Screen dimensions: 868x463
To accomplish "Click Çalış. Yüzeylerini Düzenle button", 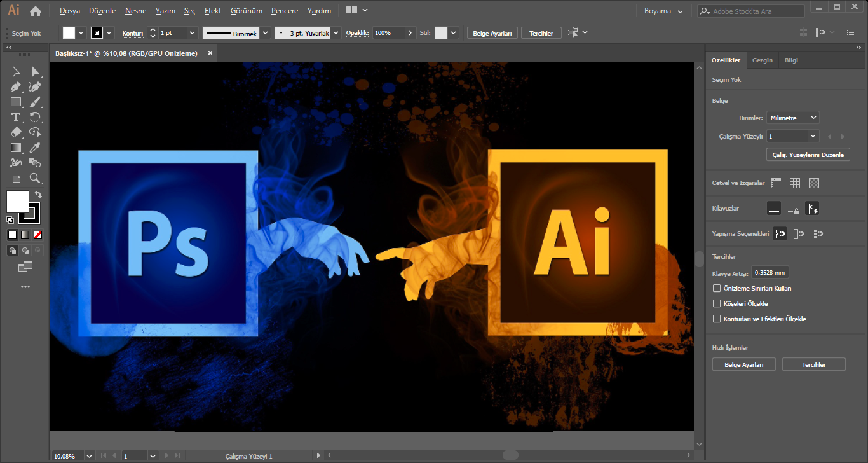I will [808, 155].
